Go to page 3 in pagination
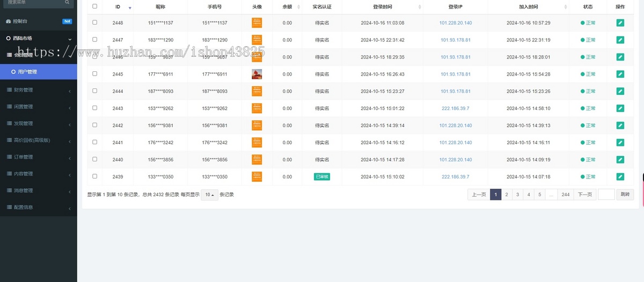This screenshot has width=644, height=282. click(517, 195)
